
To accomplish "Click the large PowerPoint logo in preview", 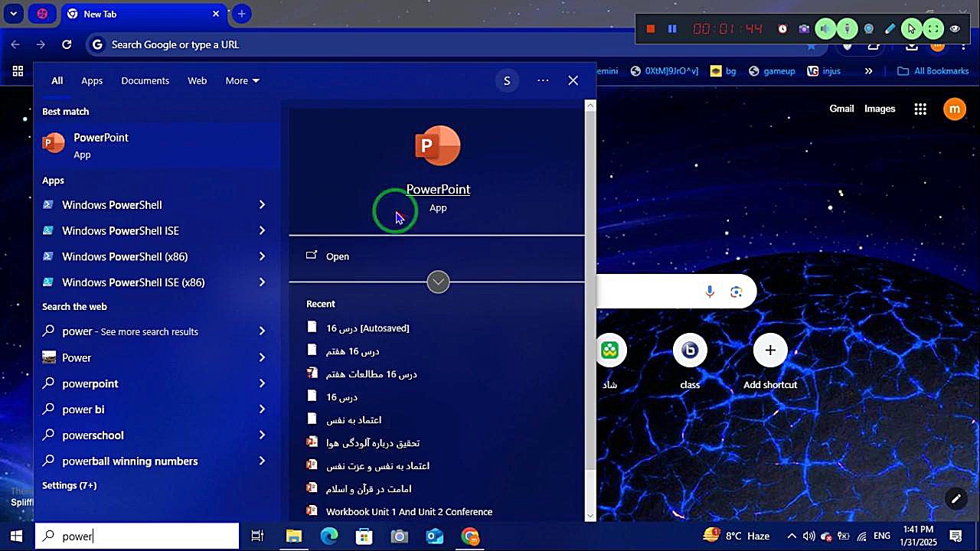I will coord(438,145).
